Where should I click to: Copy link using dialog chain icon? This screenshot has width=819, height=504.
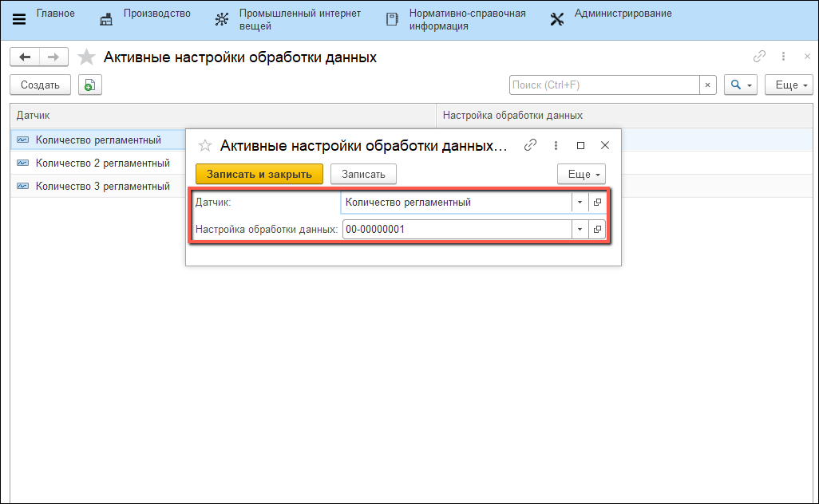(530, 145)
